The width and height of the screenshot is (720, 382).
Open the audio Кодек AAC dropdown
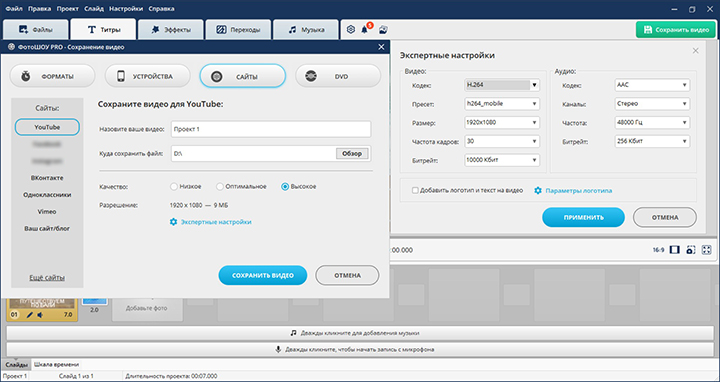pyautogui.click(x=652, y=85)
